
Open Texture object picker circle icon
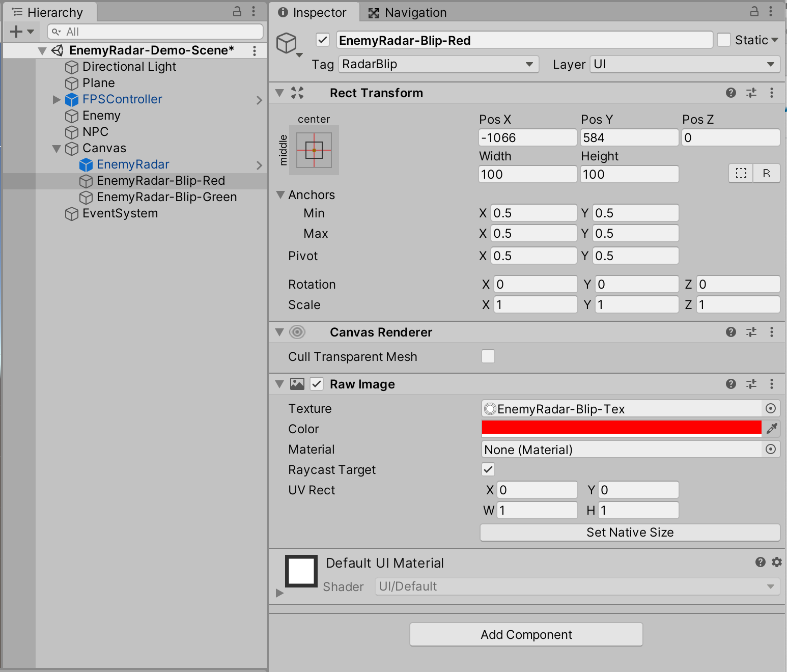pos(771,408)
